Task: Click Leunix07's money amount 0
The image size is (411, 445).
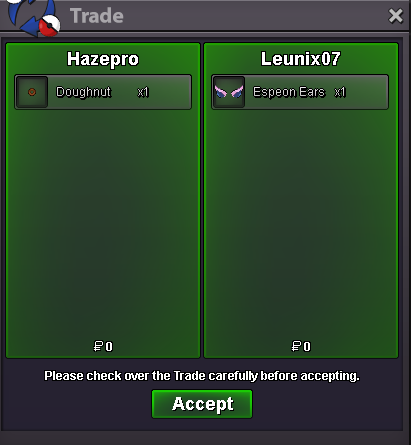Action: pos(307,347)
